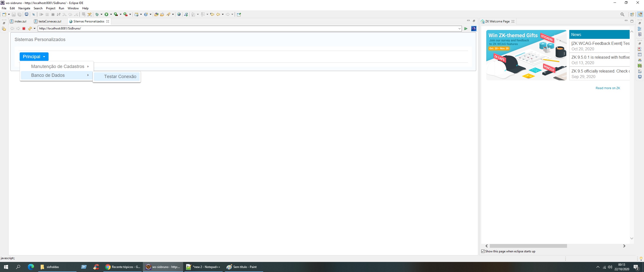The width and height of the screenshot is (644, 272).
Task: Select the Testar Conexão menu item
Action: (x=120, y=77)
